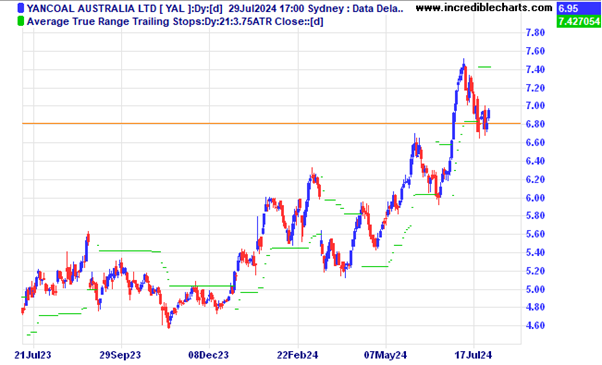This screenshot has width=602, height=365.
Task: Click the 17Jul24 date axis label
Action: [x=473, y=355]
